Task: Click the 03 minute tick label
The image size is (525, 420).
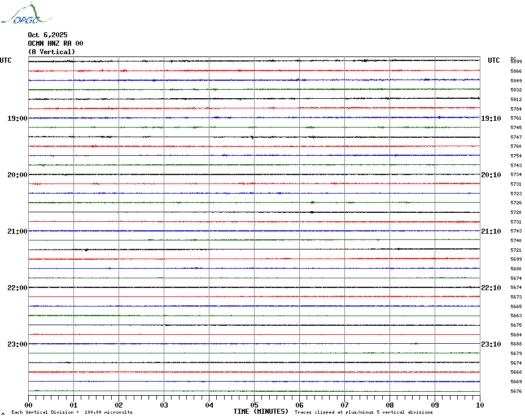Action: click(x=164, y=405)
